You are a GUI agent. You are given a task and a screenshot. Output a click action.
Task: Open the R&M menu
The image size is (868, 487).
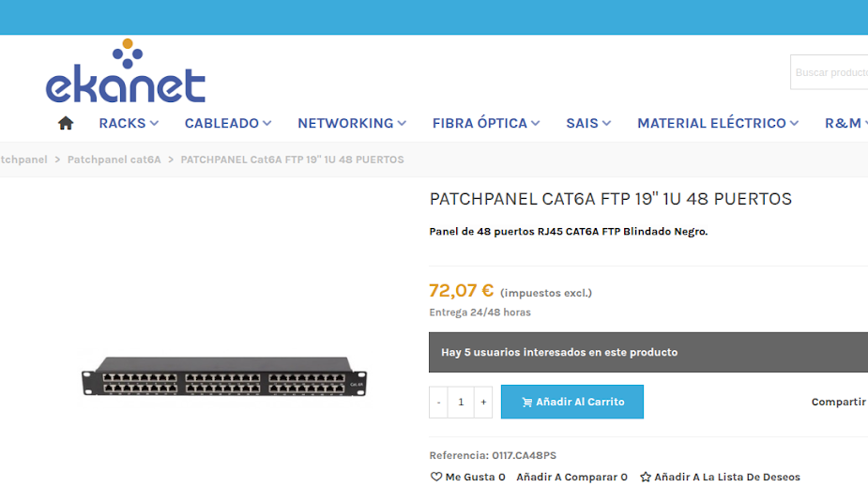pos(844,123)
